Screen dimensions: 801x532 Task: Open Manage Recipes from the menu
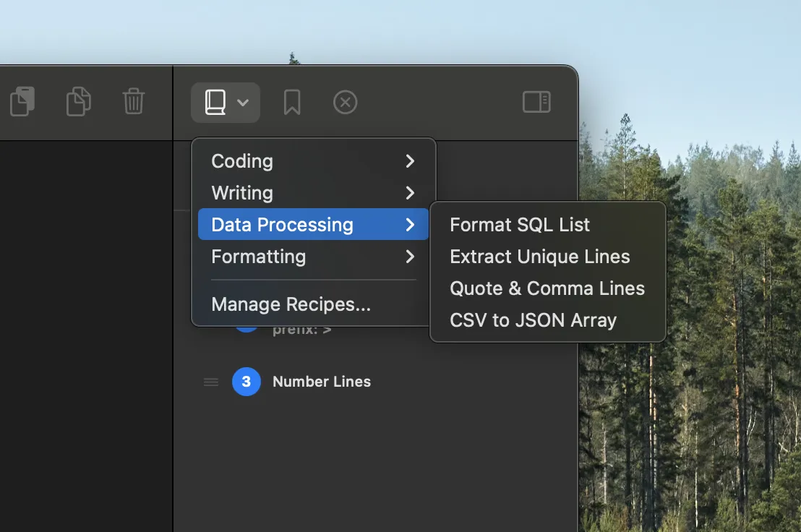291,304
